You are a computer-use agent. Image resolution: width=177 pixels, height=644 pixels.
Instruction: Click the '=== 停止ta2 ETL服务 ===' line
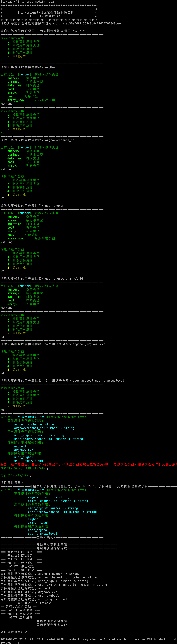[x=21, y=555]
